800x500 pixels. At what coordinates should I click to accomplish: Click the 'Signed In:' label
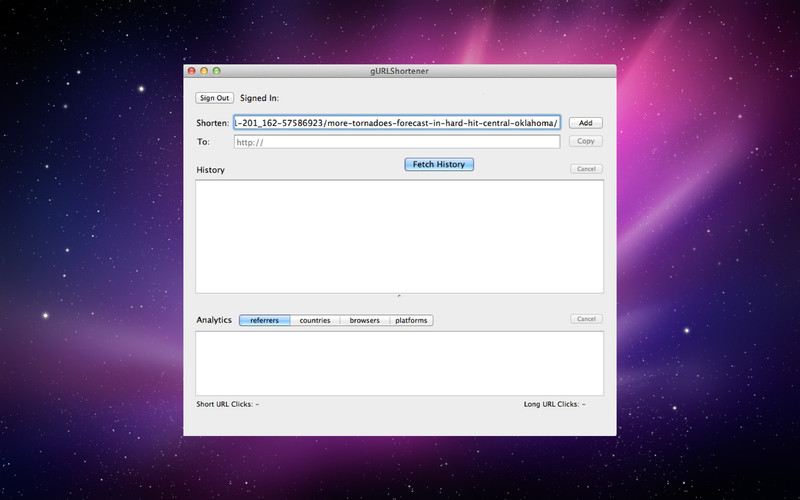click(x=259, y=98)
